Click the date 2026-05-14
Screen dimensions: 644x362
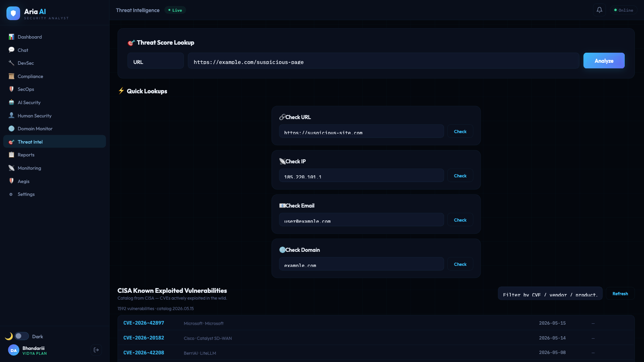point(552,338)
